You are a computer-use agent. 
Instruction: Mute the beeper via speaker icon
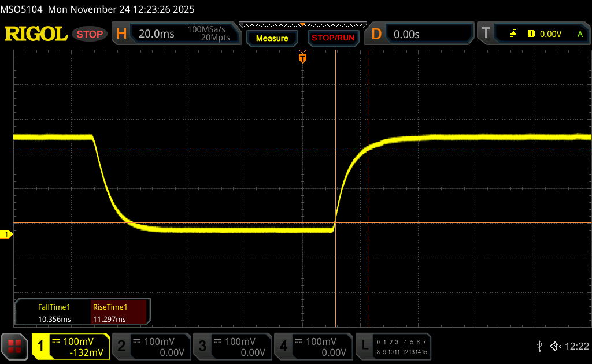tap(555, 346)
